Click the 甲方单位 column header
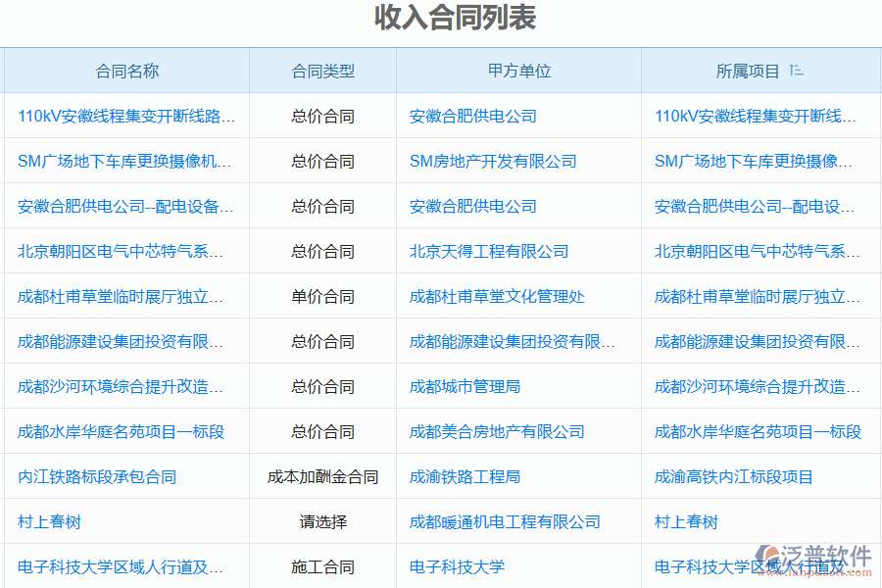Screen dimensions: 882x588 (517, 70)
